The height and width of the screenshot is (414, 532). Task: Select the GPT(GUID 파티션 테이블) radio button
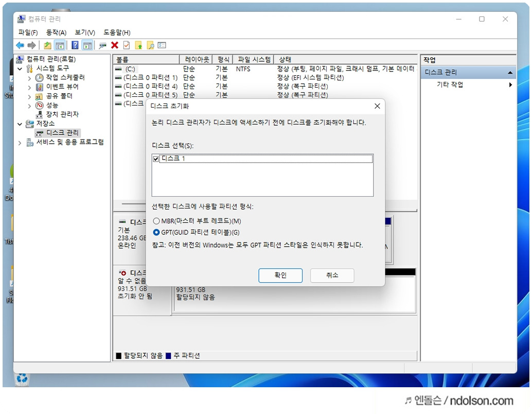[x=156, y=233]
